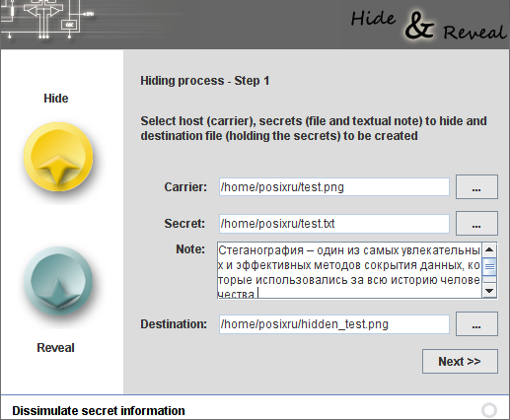This screenshot has width=510, height=420.
Task: Click the 'Secret:' label
Action: point(184,224)
